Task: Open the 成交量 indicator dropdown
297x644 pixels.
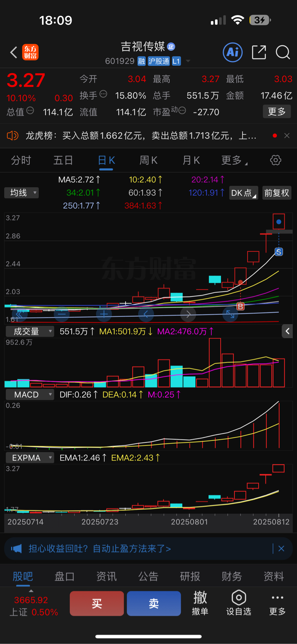Action: coord(30,331)
